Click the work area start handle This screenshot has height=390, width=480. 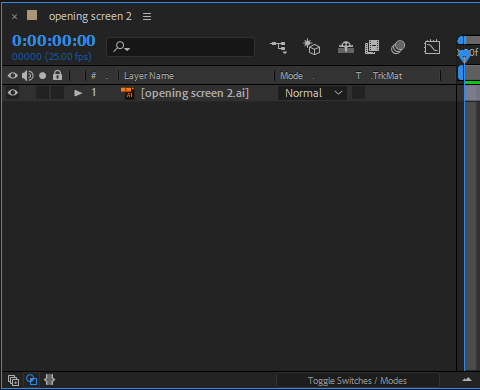(x=461, y=72)
